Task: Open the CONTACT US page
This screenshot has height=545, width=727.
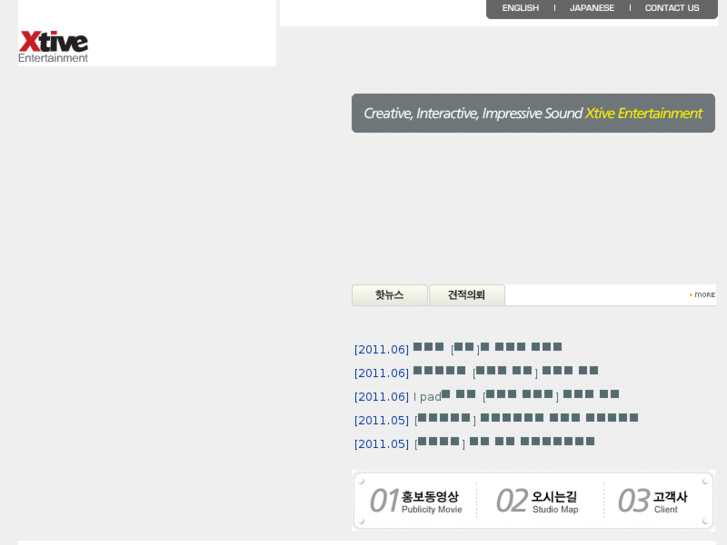Action: coord(672,8)
